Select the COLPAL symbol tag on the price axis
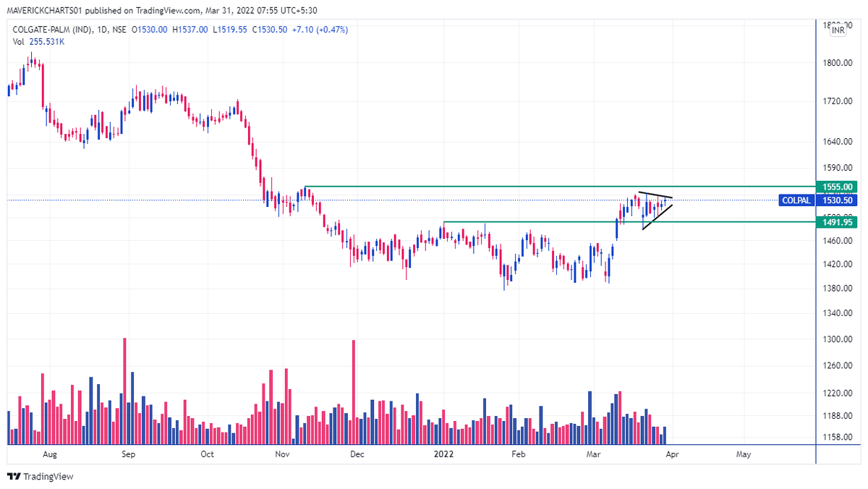Image resolution: width=868 pixels, height=489 pixels. pyautogui.click(x=796, y=200)
